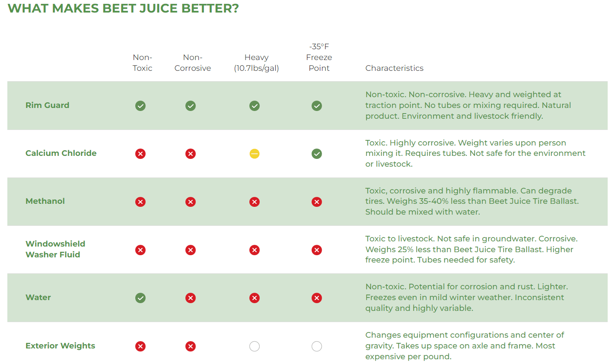Click Rim Guard's green Non-Toxic checkmark icon
Viewport: 612px width, 364px height.
tap(140, 106)
